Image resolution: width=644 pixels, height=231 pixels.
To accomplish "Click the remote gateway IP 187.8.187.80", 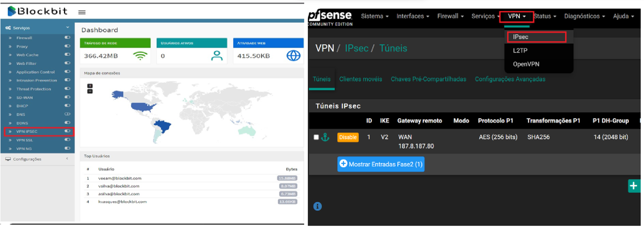I will click(x=416, y=146).
